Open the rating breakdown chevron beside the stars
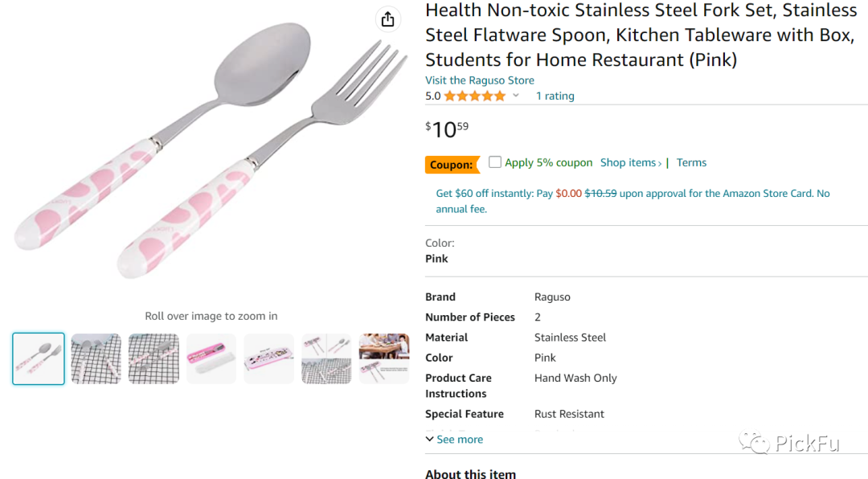The height and width of the screenshot is (479, 868). 516,96
